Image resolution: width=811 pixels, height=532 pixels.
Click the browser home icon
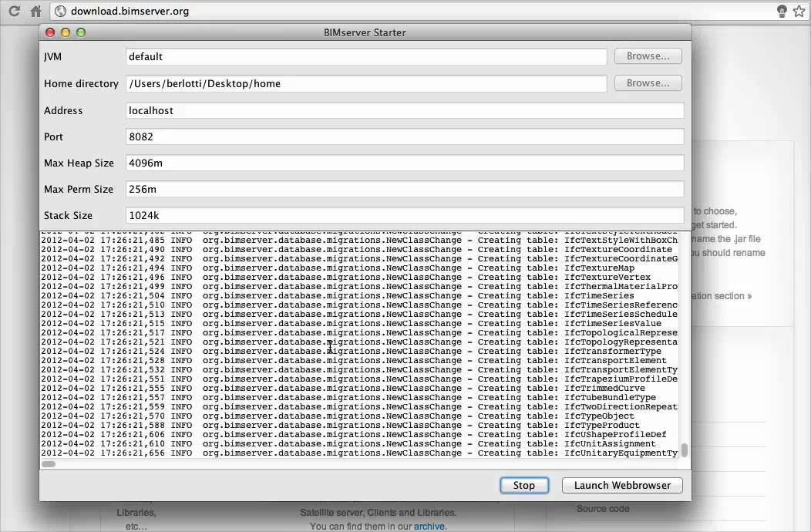coord(35,11)
